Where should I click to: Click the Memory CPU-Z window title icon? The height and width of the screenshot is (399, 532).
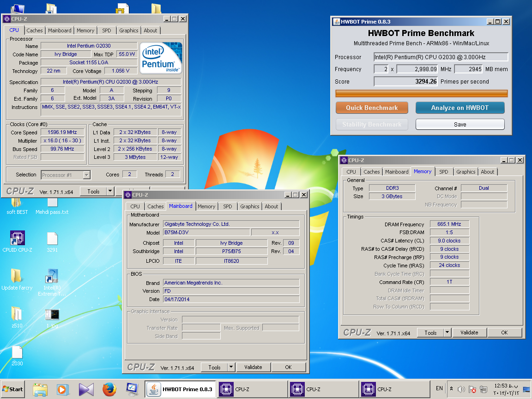pos(344,160)
